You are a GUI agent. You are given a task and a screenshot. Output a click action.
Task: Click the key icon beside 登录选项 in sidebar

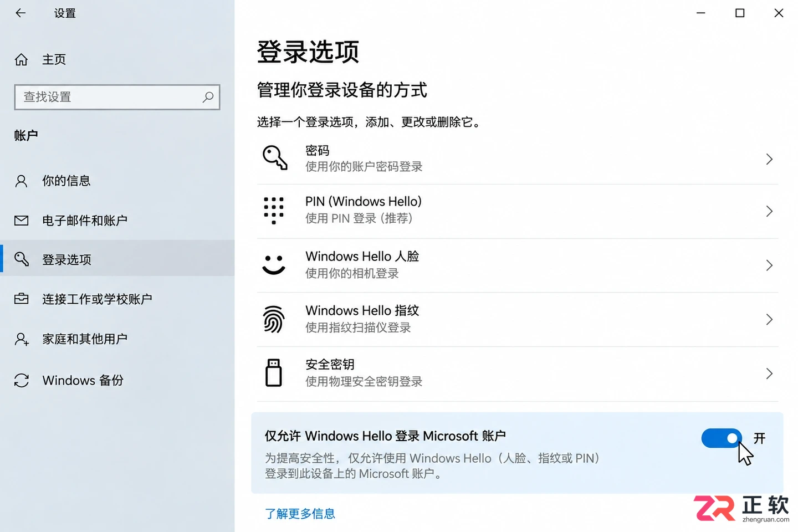click(x=21, y=259)
